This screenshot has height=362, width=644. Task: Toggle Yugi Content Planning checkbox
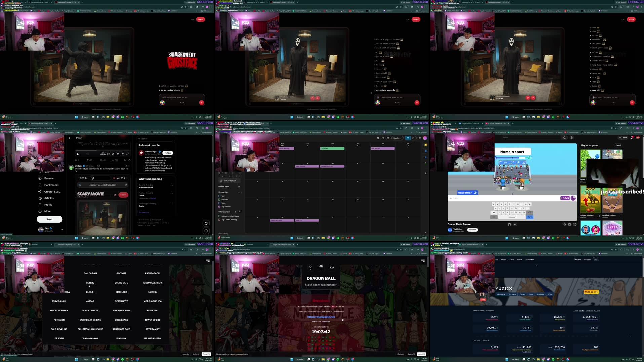click(219, 220)
